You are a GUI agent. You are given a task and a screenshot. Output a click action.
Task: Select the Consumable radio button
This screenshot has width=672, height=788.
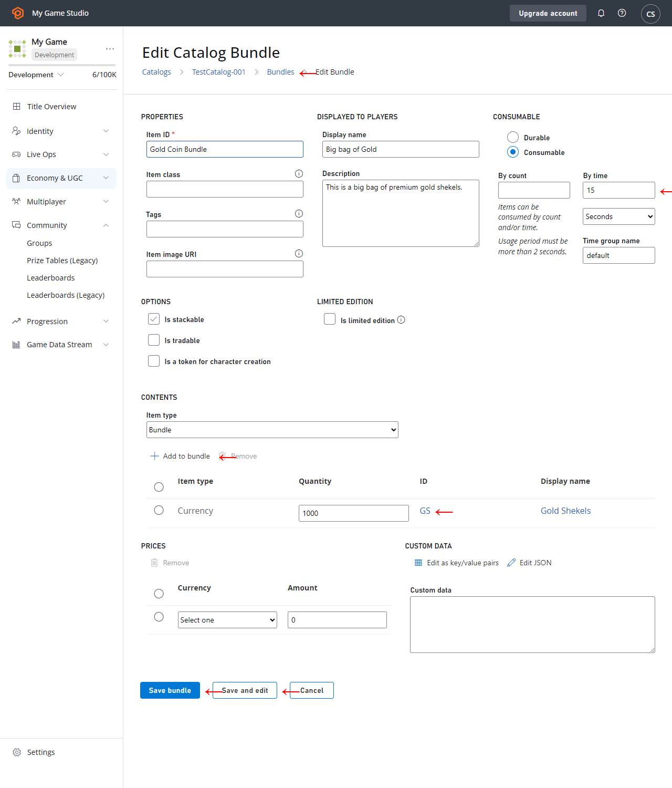pyautogui.click(x=513, y=152)
